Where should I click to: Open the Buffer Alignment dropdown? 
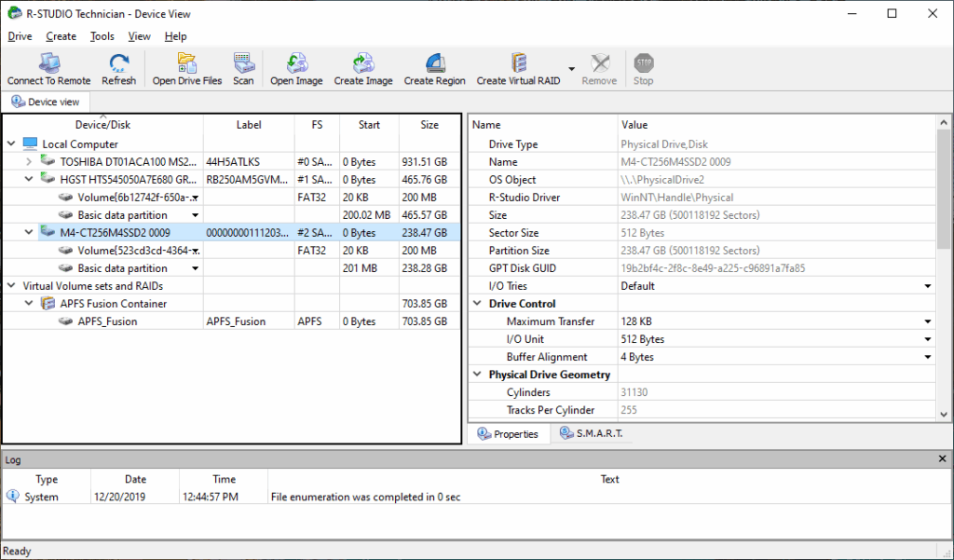928,357
